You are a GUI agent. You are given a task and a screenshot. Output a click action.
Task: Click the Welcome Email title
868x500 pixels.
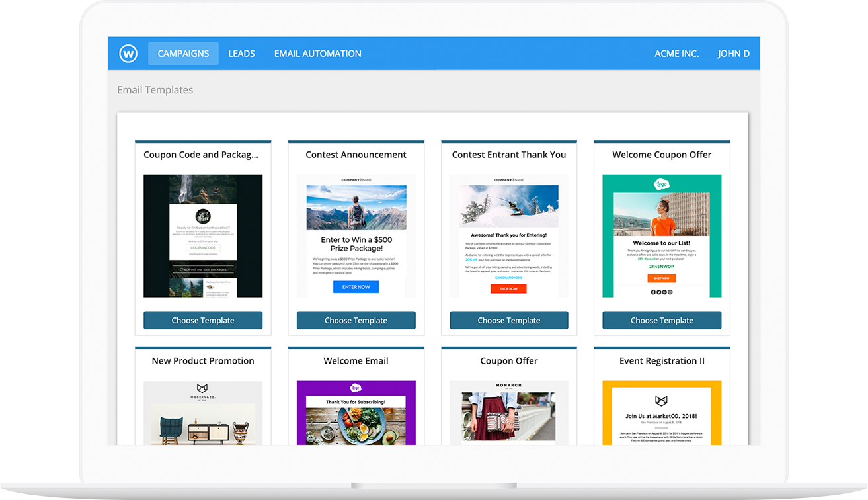click(356, 361)
